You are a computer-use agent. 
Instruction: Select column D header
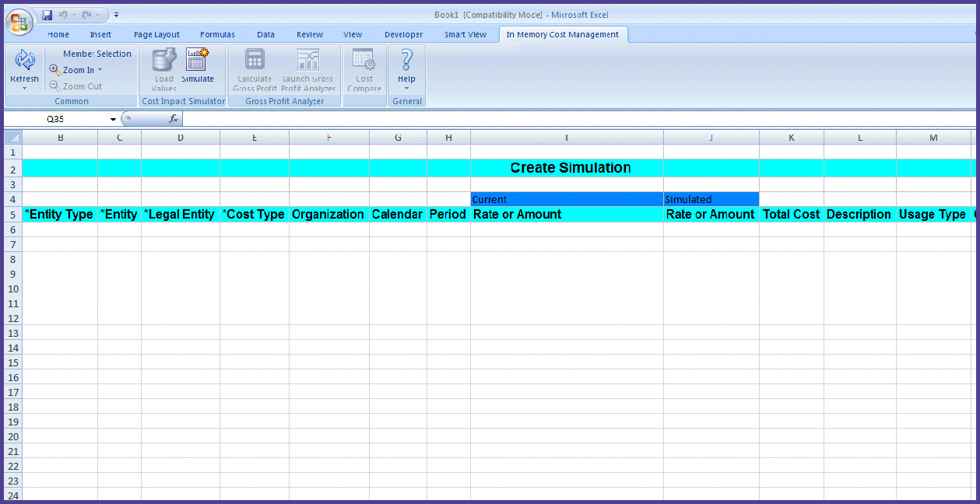tap(181, 138)
